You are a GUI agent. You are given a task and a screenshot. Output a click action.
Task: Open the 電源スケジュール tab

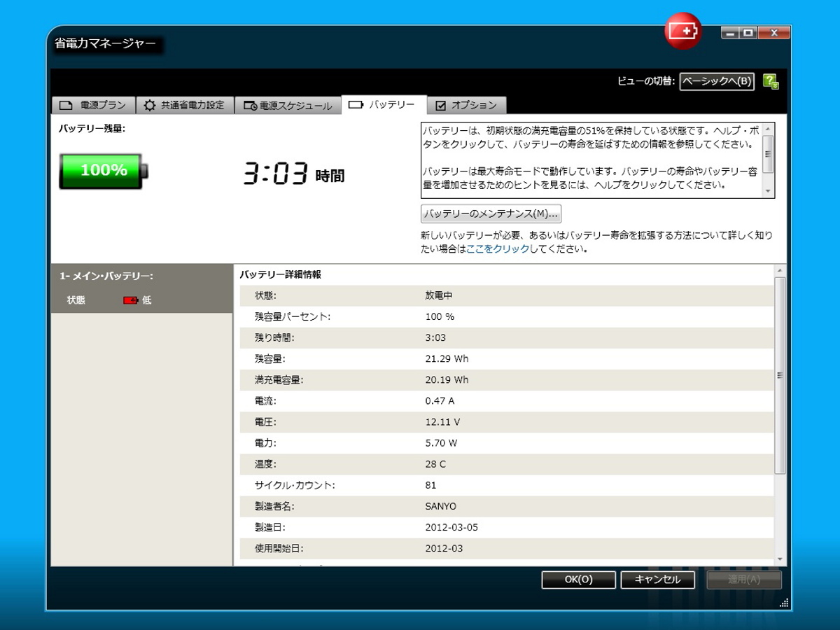(x=288, y=106)
